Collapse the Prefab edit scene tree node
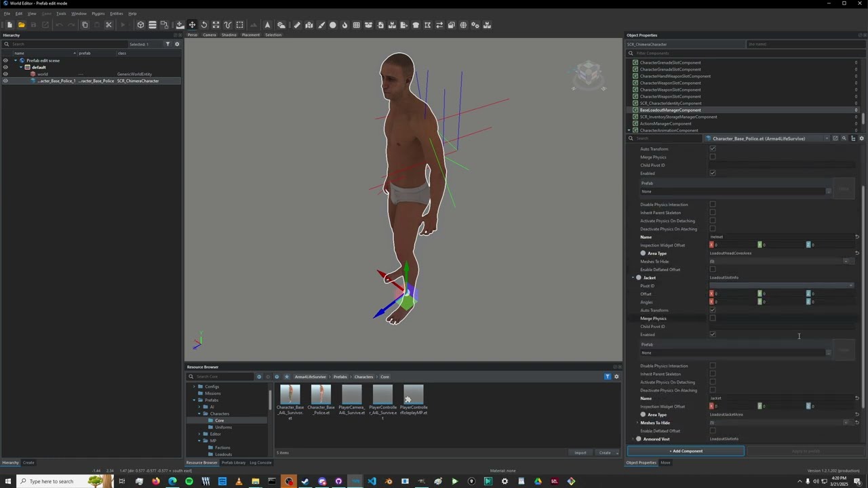 click(15, 60)
